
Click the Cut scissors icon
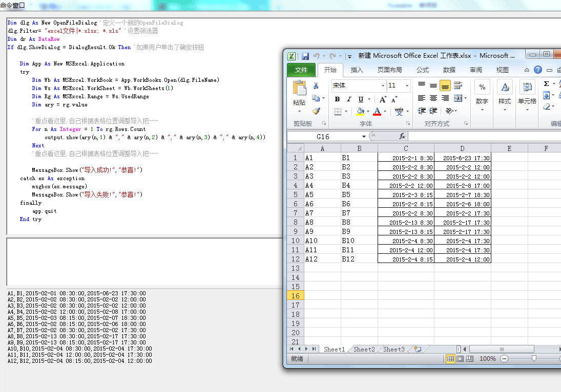coord(316,86)
